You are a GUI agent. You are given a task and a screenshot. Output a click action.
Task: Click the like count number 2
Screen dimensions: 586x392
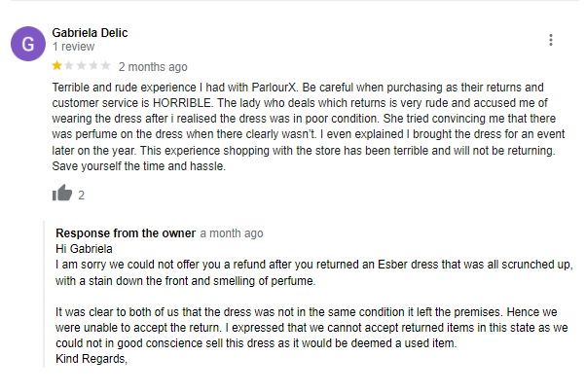[82, 195]
